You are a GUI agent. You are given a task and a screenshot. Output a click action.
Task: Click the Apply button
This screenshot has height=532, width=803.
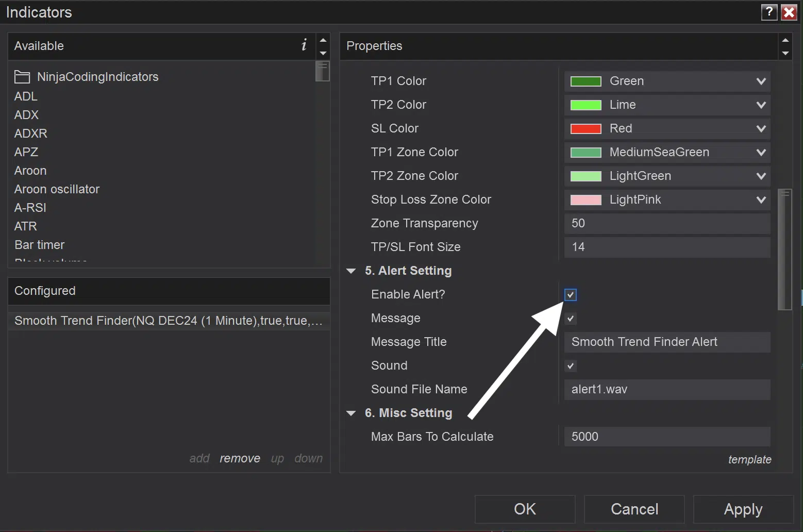pos(743,509)
